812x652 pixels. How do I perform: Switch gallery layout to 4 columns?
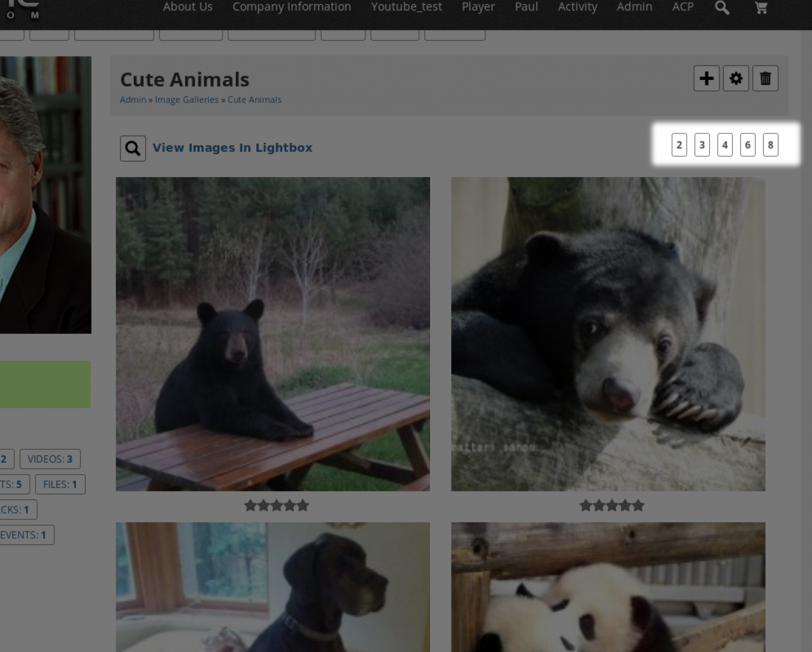click(724, 145)
